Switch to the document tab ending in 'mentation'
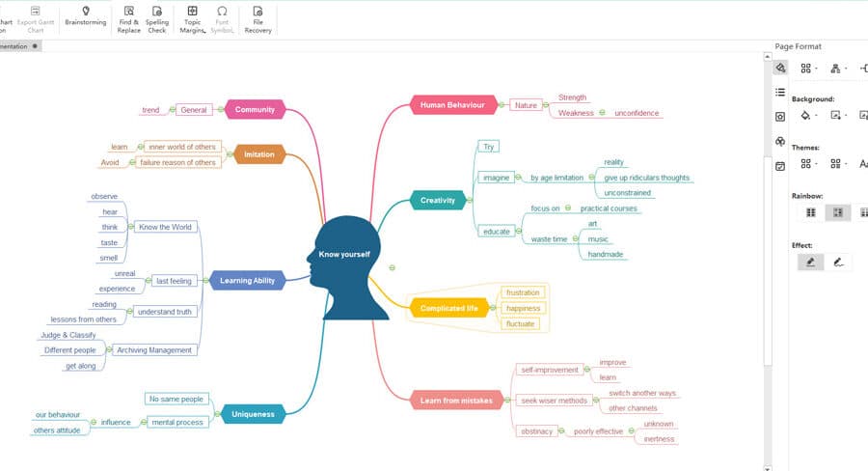Image resolution: width=868 pixels, height=471 pixels. (x=14, y=46)
